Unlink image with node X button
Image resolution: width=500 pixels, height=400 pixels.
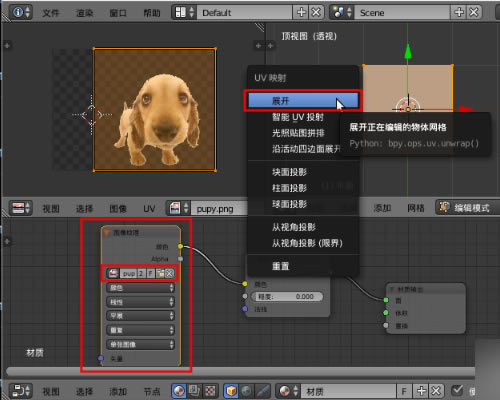[x=170, y=273]
